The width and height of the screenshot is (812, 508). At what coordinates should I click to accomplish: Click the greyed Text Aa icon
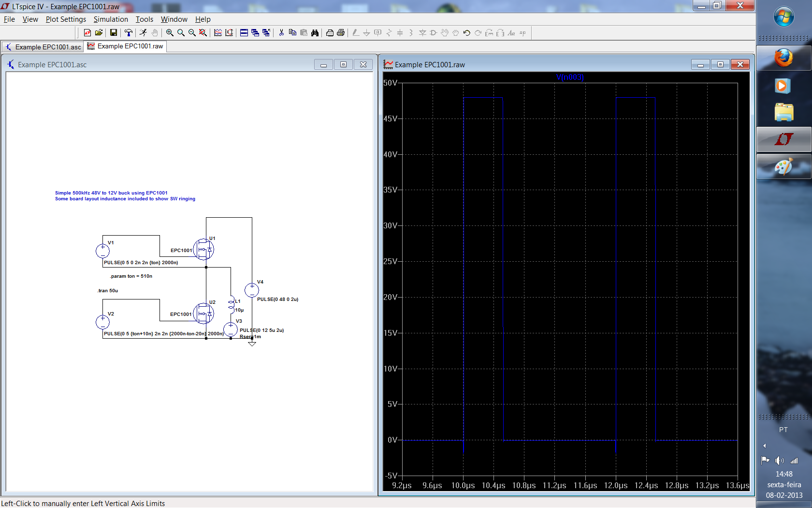pos(511,32)
